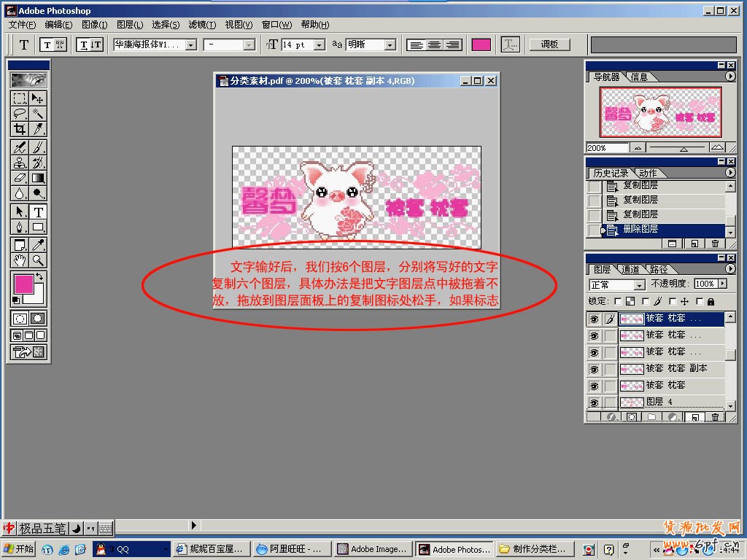Click the center-align text button
747x560 pixels.
tap(434, 44)
